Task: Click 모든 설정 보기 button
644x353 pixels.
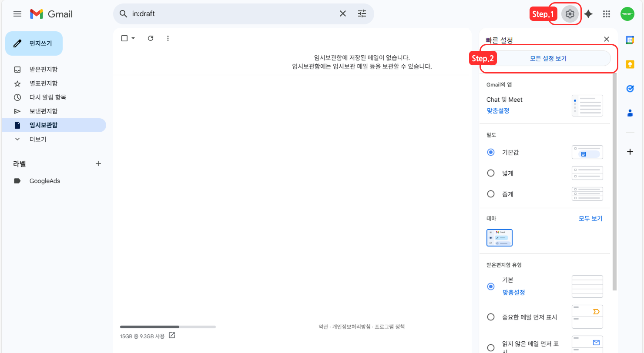Action: click(x=548, y=58)
